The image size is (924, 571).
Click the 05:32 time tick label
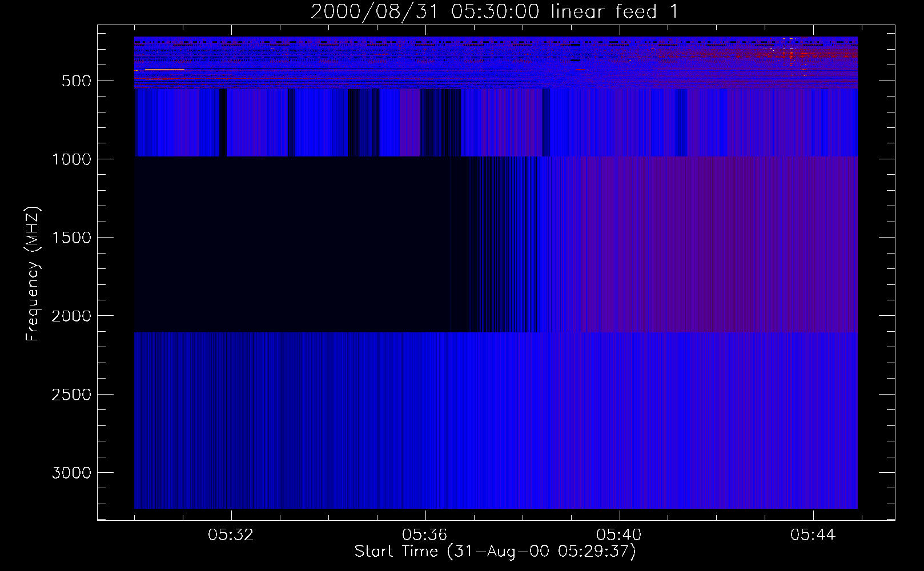[231, 535]
